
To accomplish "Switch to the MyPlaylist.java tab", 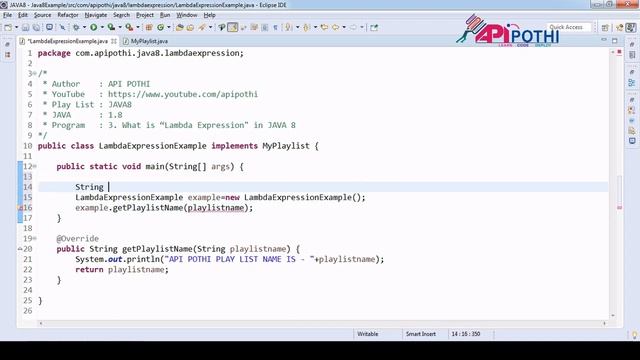I will pos(146,41).
